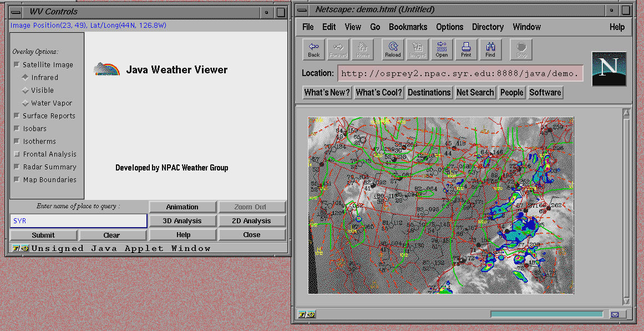644x331 pixels.
Task: Select the Visible satellite option
Action: [25, 90]
